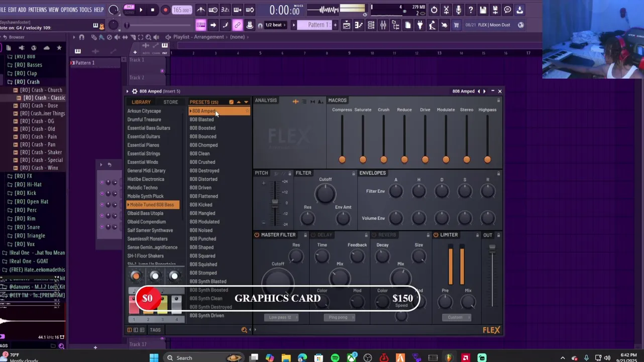
Task: Add new pattern with plus button
Action: pyautogui.click(x=335, y=25)
